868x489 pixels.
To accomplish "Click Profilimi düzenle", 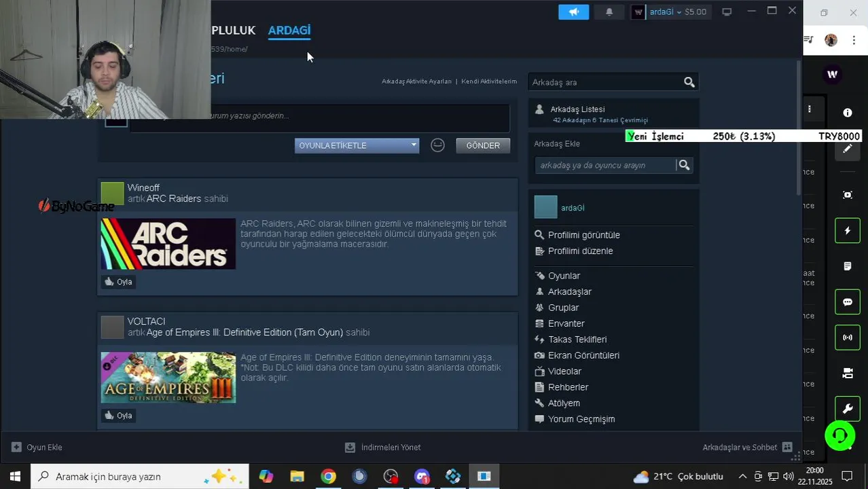I will pos(580,251).
